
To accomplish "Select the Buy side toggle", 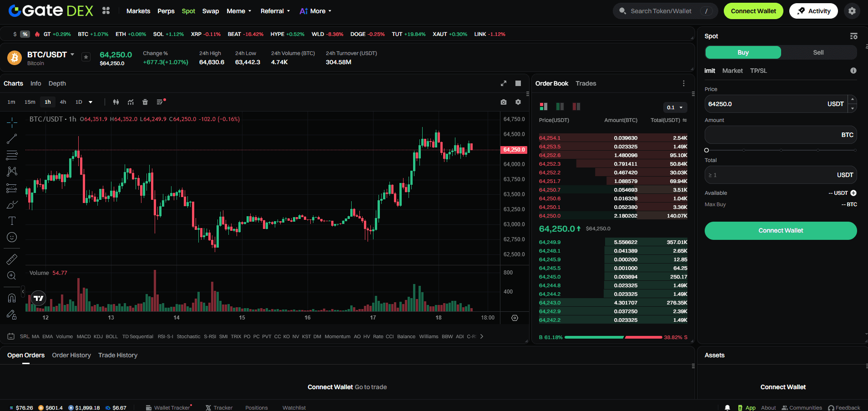I will 743,52.
